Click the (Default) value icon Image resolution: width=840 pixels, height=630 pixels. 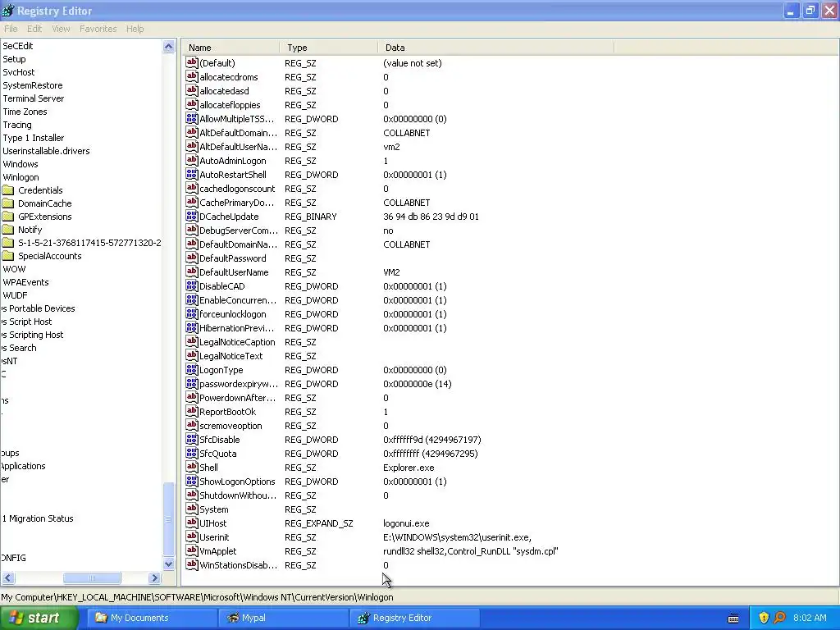(x=192, y=62)
